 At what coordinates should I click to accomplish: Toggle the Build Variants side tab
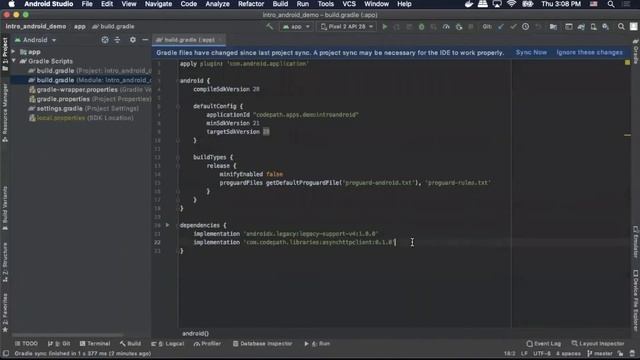click(5, 208)
